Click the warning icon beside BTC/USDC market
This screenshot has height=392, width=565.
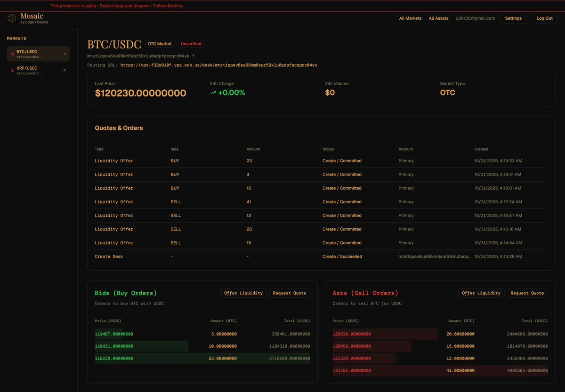12,54
